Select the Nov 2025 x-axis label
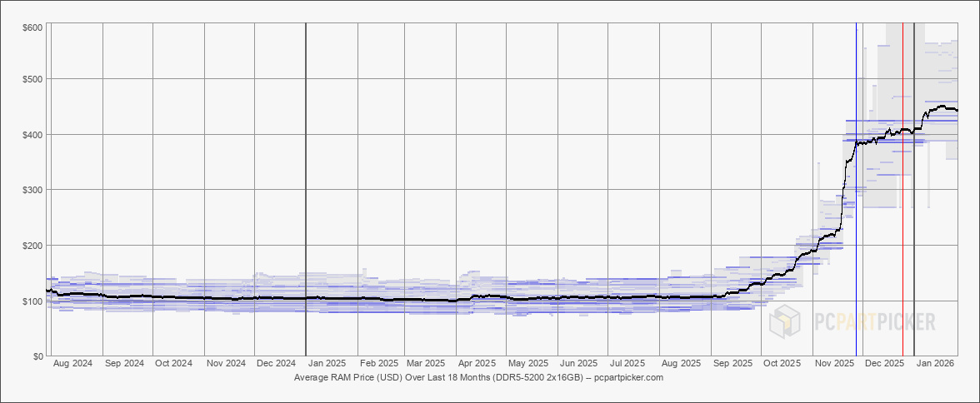The height and width of the screenshot is (403, 980). (834, 364)
